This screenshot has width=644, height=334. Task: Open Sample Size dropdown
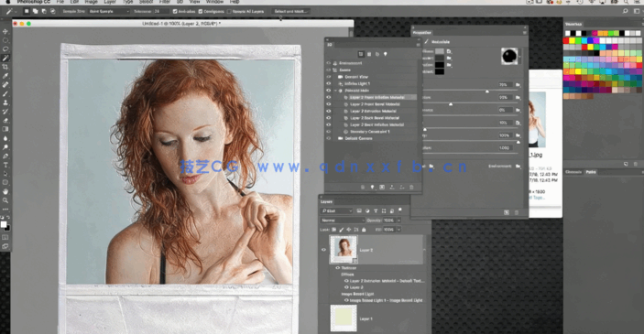(109, 12)
